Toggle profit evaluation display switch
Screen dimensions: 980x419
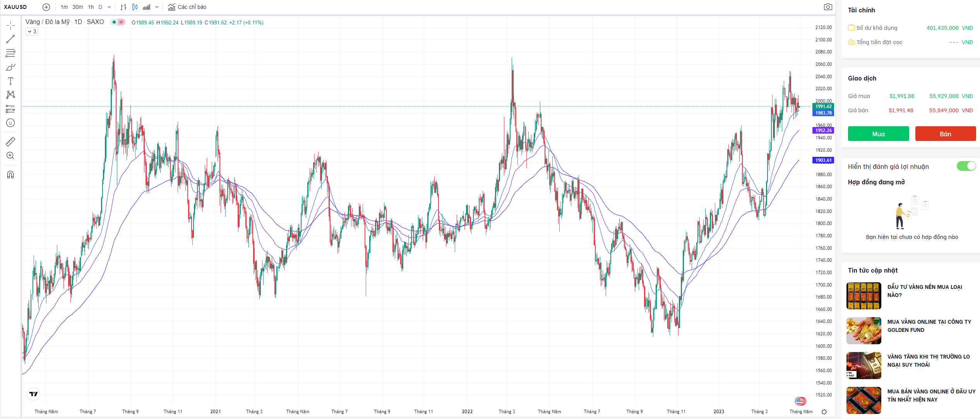point(966,166)
